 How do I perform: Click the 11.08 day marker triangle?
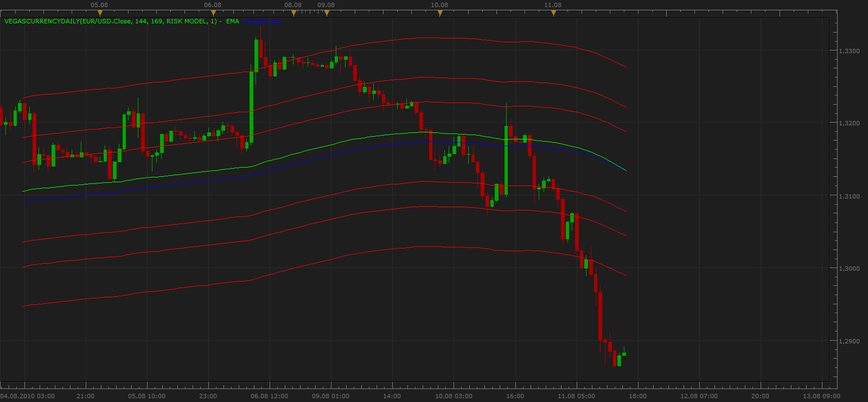pyautogui.click(x=553, y=13)
